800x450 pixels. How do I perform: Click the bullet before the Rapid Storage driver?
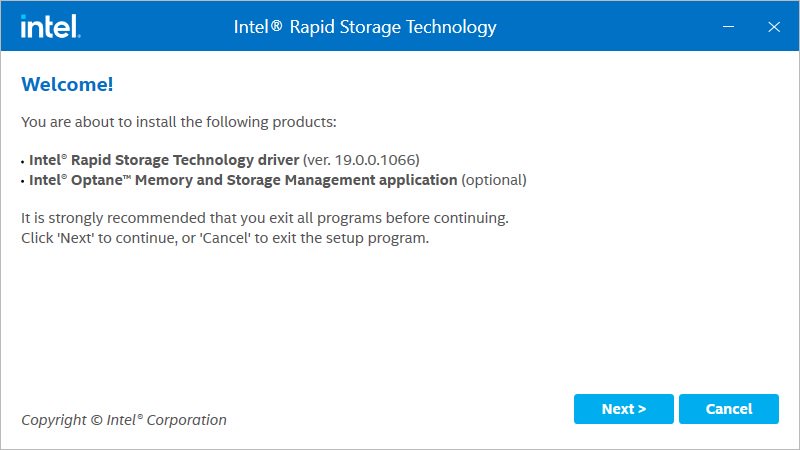(x=23, y=160)
